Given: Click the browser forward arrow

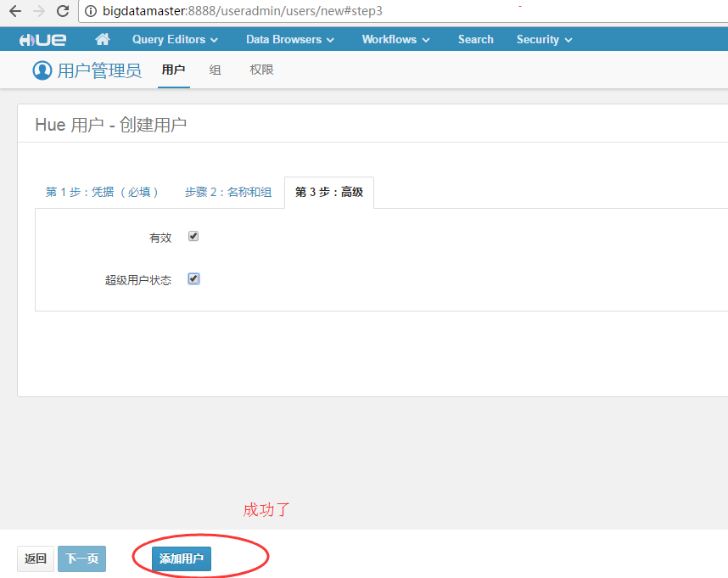Looking at the screenshot, I should point(39,11).
